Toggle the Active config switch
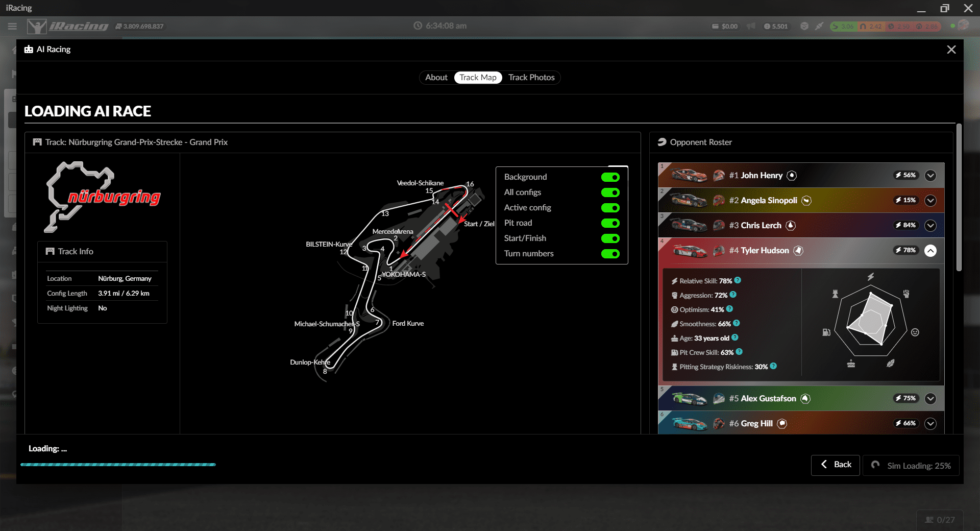This screenshot has height=531, width=980. 610,208
